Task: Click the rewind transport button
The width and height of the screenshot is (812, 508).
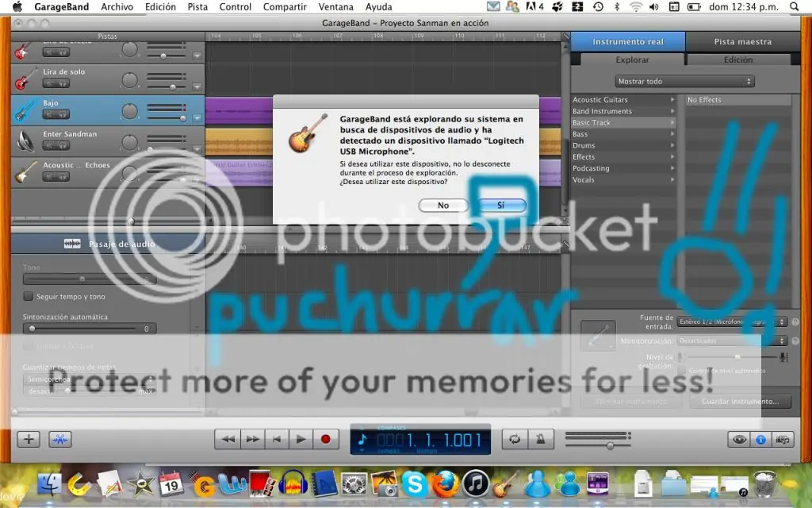Action: pyautogui.click(x=228, y=439)
